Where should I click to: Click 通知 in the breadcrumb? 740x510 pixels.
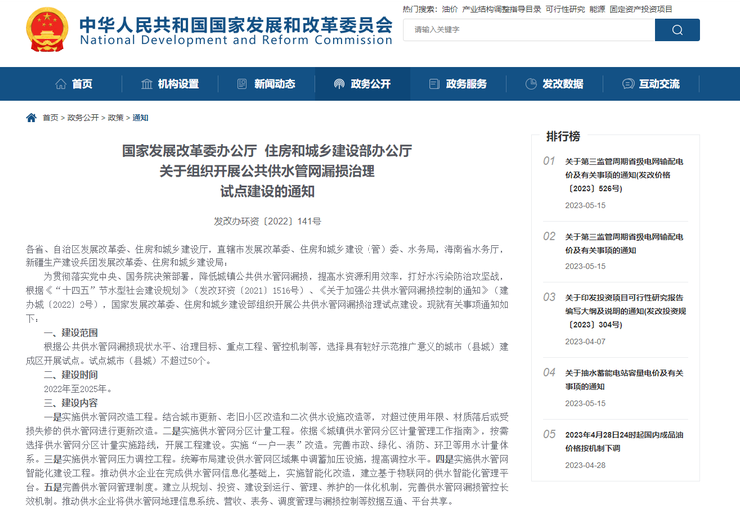tap(140, 118)
